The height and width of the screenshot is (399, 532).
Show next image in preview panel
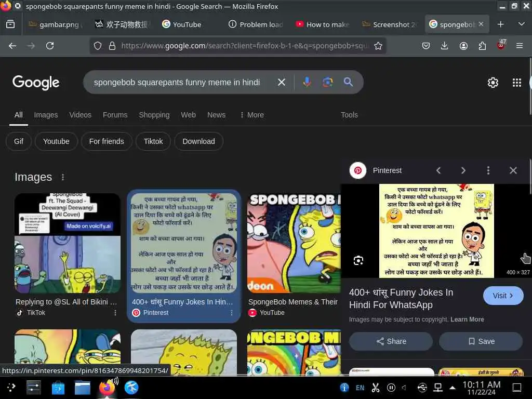463,170
